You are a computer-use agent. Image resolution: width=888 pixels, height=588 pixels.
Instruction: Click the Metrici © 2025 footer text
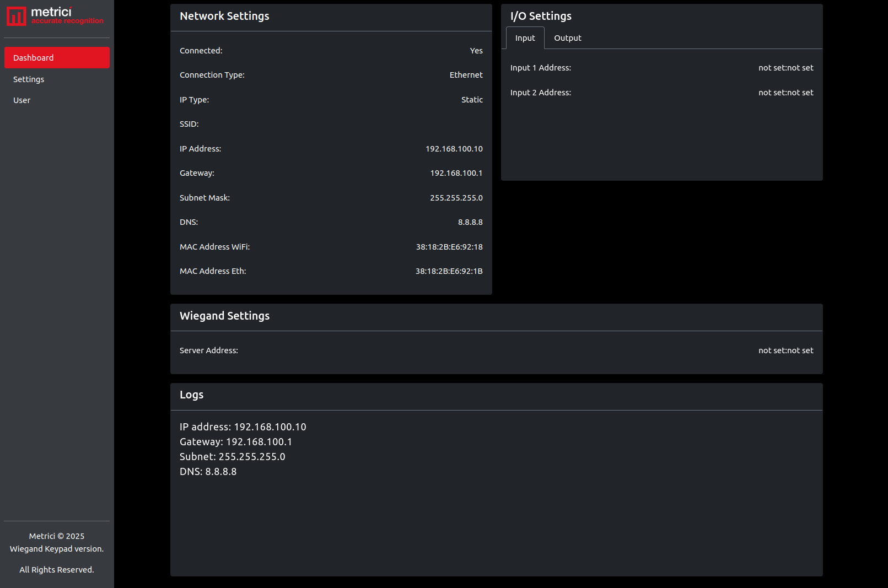tap(57, 536)
